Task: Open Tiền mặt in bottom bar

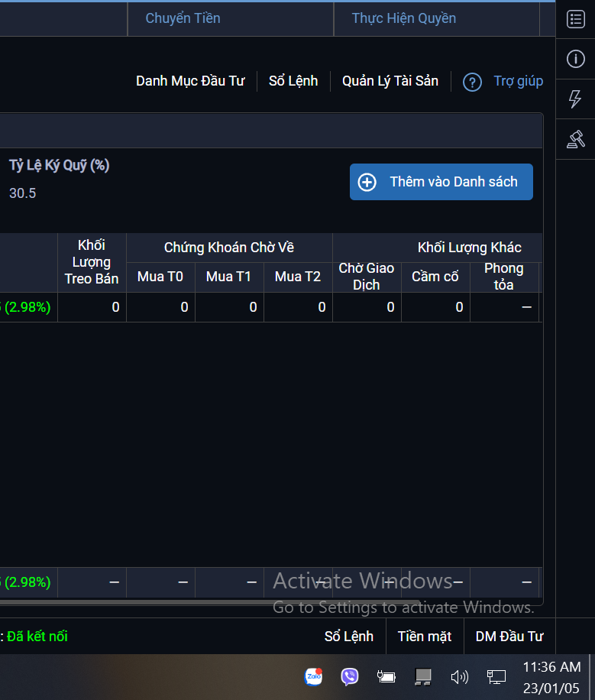Action: (x=425, y=636)
